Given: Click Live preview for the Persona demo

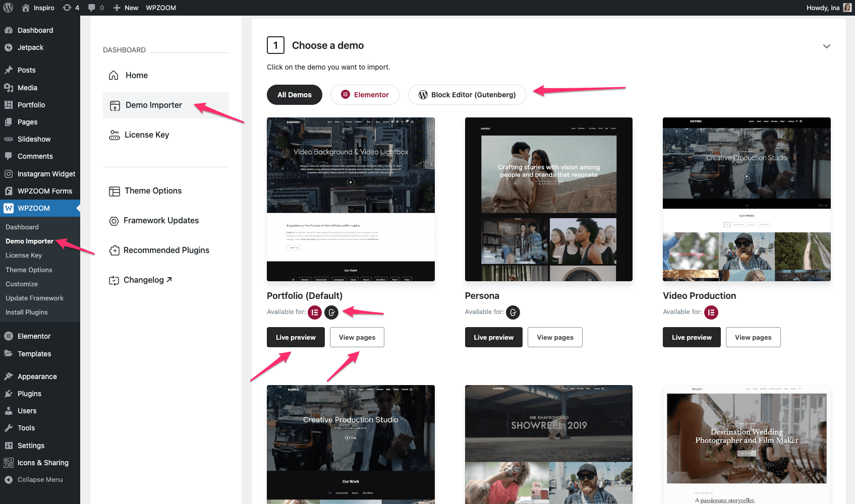Looking at the screenshot, I should [493, 337].
